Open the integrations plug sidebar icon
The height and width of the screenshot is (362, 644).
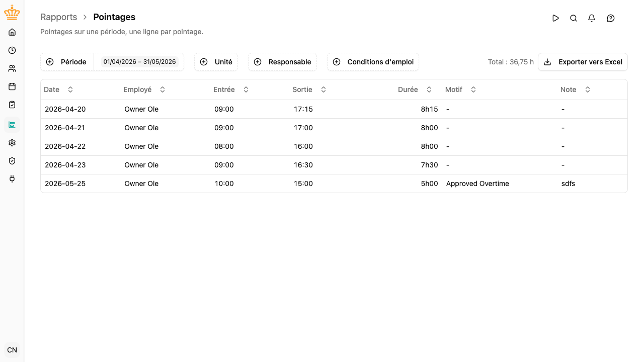click(12, 178)
